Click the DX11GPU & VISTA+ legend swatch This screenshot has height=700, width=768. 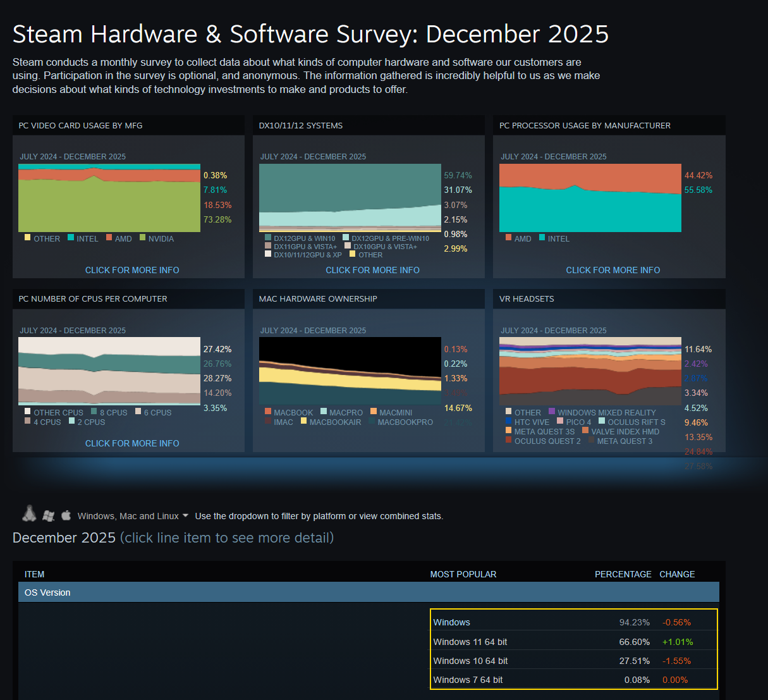pos(268,246)
